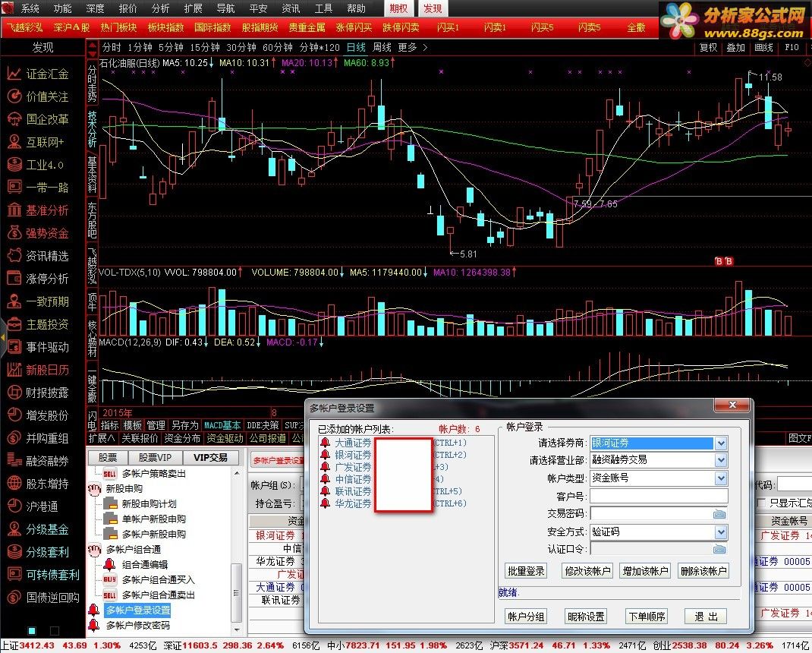Open 可转债套利 sidebar item
The width and height of the screenshot is (812, 653).
point(43,576)
